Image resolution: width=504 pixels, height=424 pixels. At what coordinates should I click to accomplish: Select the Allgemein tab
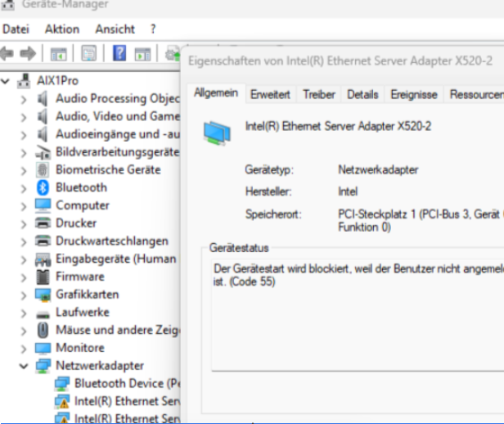coord(216,92)
